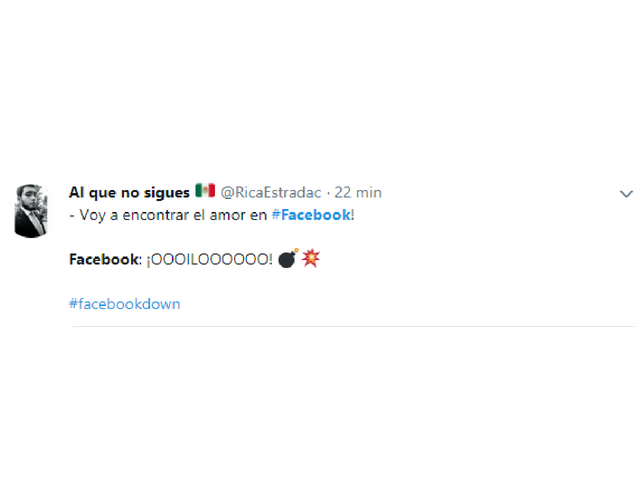Click the display name Al que no sigues

(129, 193)
